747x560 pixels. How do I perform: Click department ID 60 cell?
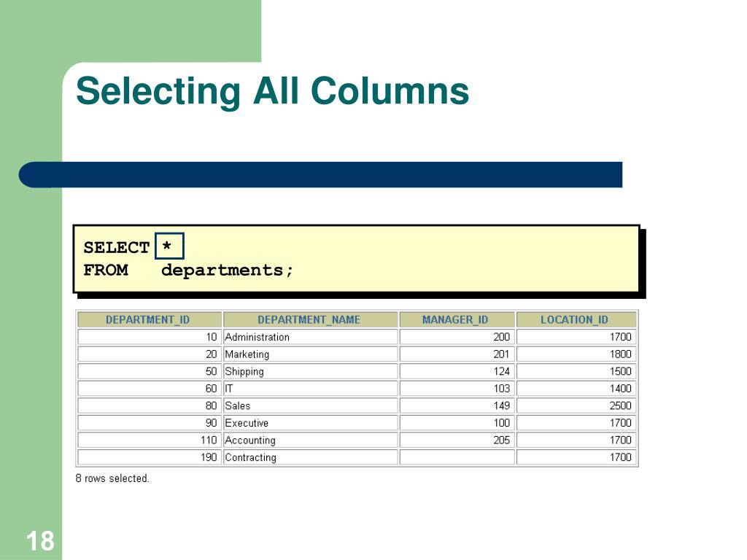click(149, 388)
